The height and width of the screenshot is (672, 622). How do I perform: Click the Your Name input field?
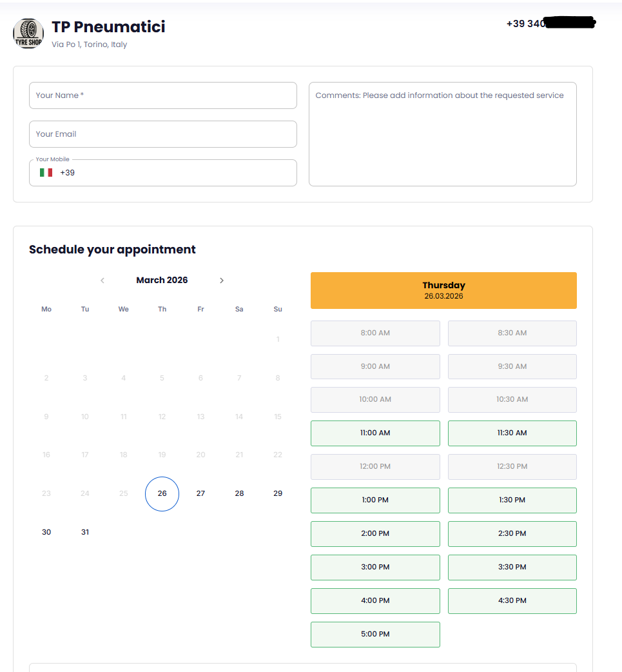162,95
